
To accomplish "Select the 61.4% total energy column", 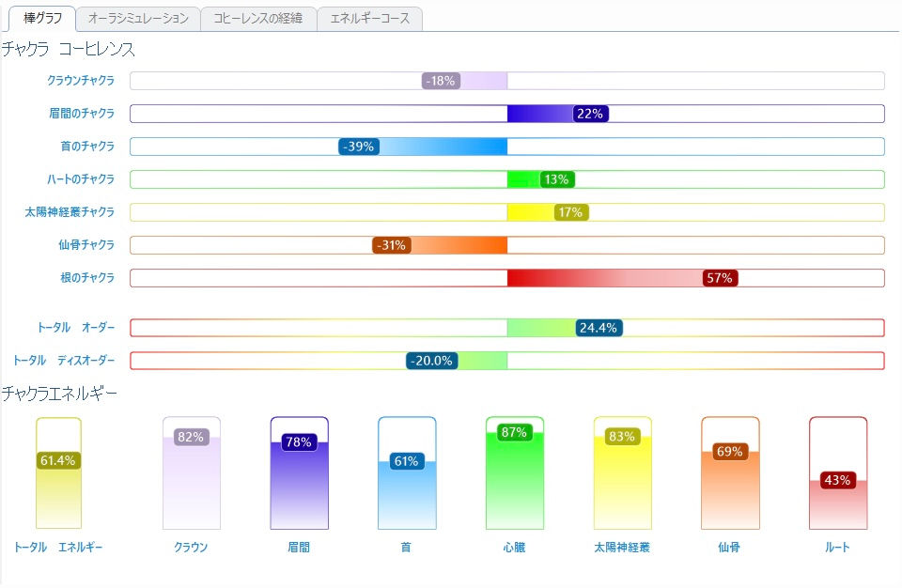I will point(58,472).
